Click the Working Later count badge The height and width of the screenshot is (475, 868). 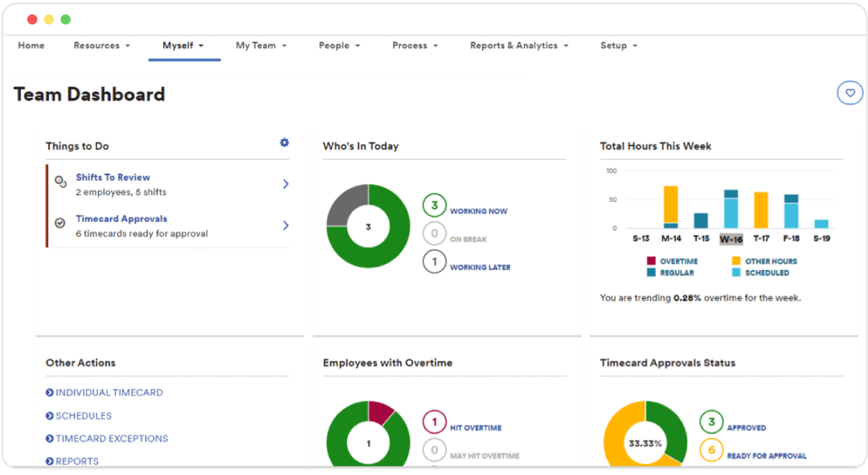pyautogui.click(x=435, y=261)
